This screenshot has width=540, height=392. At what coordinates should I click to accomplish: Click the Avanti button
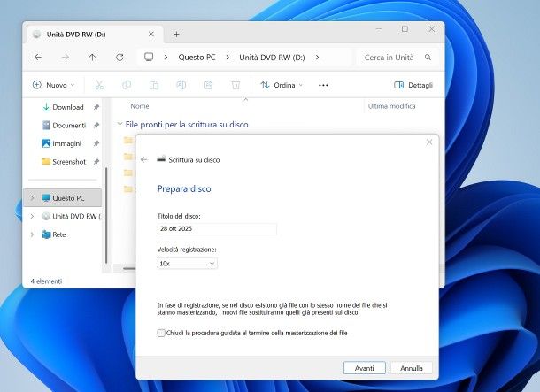point(365,368)
